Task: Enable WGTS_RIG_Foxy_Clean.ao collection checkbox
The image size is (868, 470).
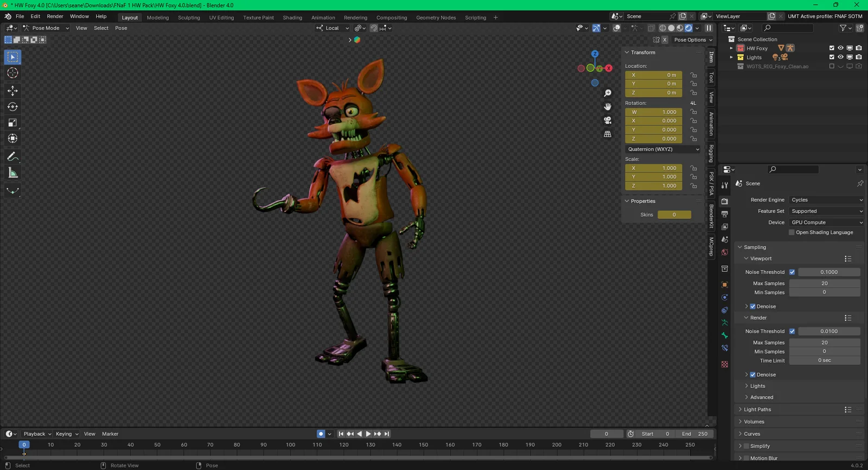Action: pyautogui.click(x=832, y=67)
